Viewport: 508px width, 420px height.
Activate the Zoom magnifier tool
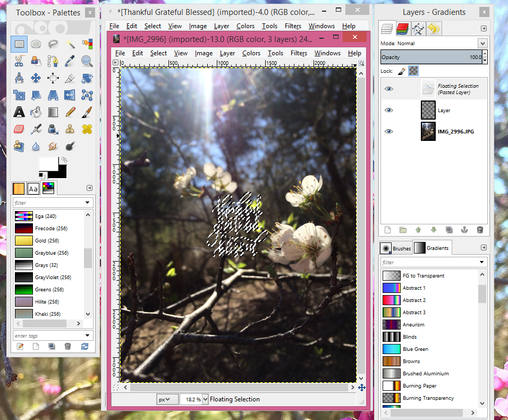87,61
